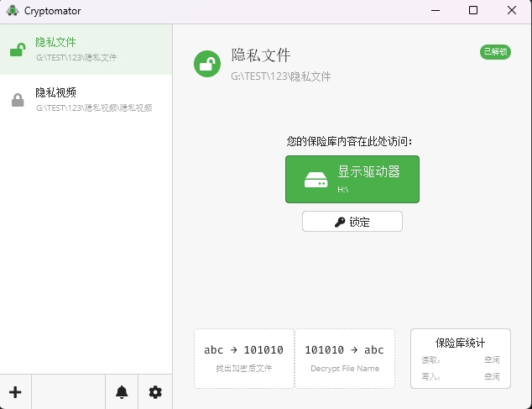This screenshot has height=409, width=532.
Task: Click 显示驱动器 to reveal the drive
Action: click(352, 180)
